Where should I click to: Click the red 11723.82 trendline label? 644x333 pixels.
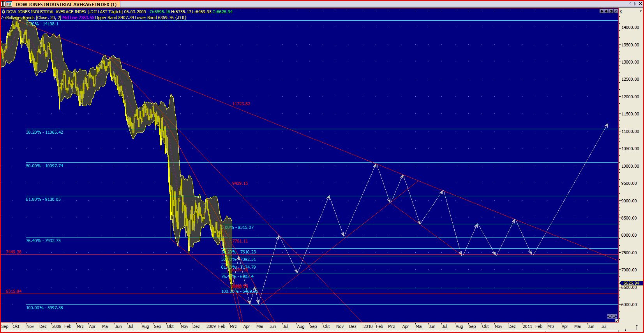pos(241,104)
